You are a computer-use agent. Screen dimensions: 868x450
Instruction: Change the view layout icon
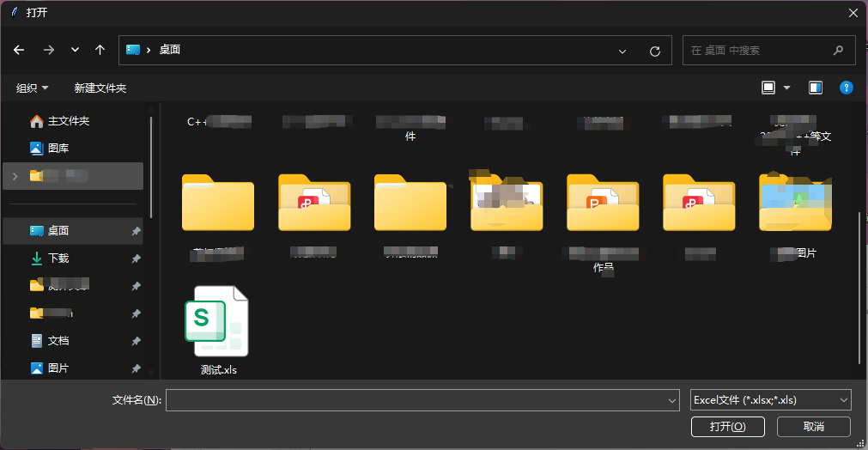point(768,88)
